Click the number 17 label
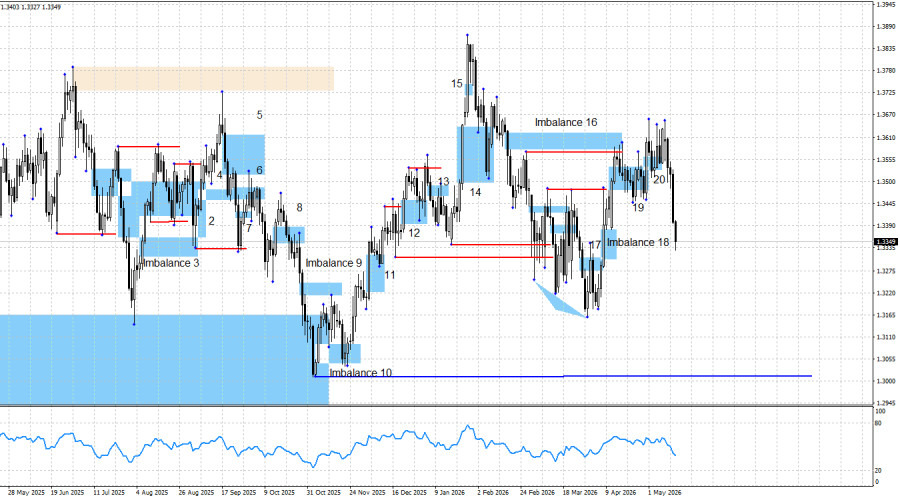900x500 pixels. (x=596, y=245)
